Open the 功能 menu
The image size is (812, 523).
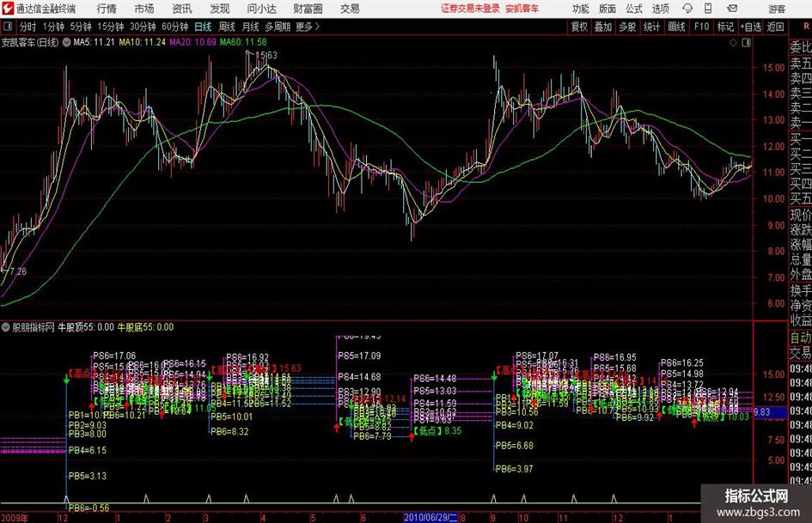pyautogui.click(x=581, y=9)
